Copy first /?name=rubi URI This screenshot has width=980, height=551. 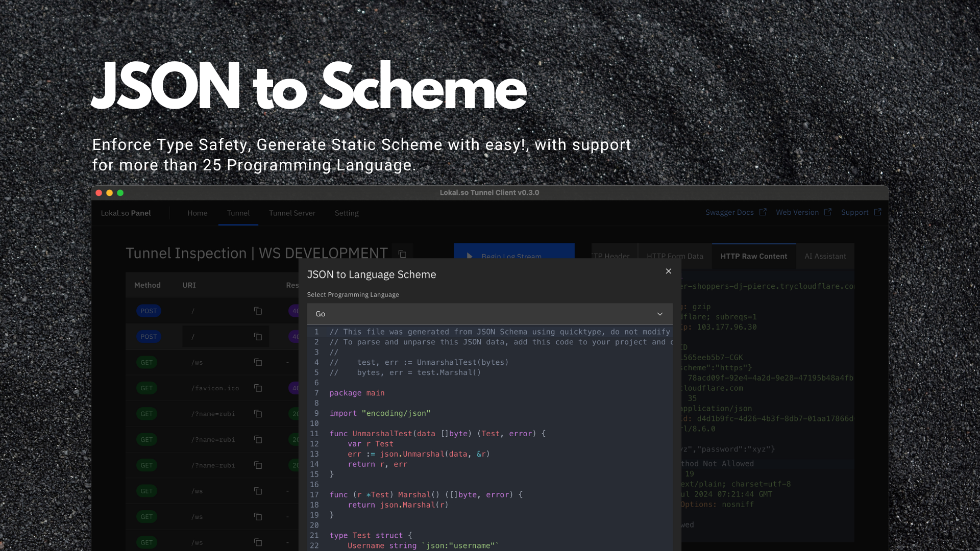[x=258, y=414]
